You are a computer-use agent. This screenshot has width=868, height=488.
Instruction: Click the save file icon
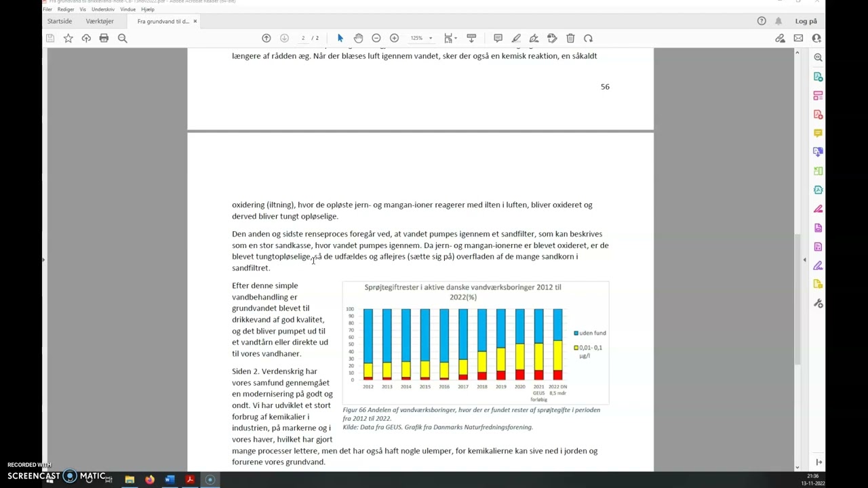pyautogui.click(x=50, y=39)
